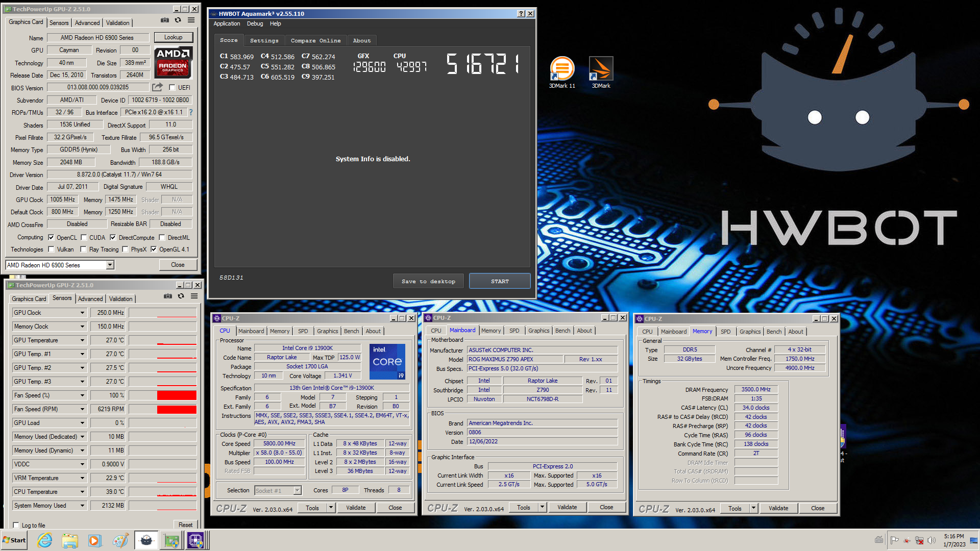Viewport: 980px width, 551px height.
Task: Click the Aquamark help question mark title button
Action: pos(521,14)
